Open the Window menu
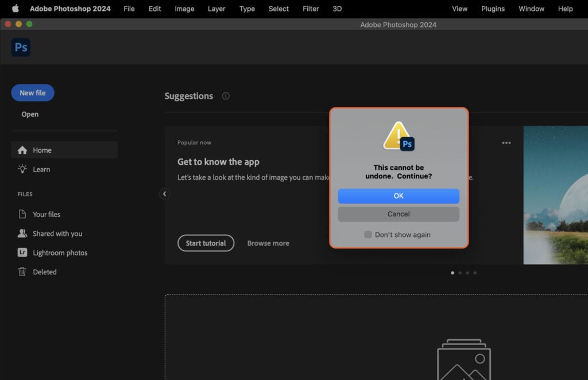The image size is (588, 380). click(x=531, y=9)
